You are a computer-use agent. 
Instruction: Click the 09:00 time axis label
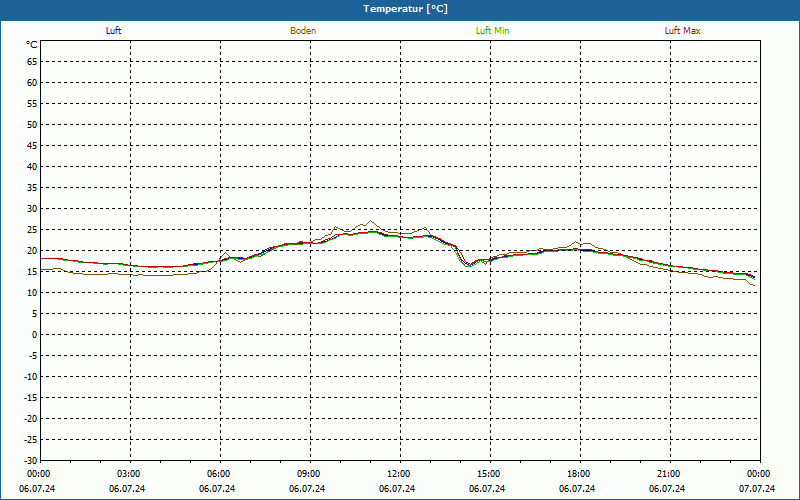(309, 474)
